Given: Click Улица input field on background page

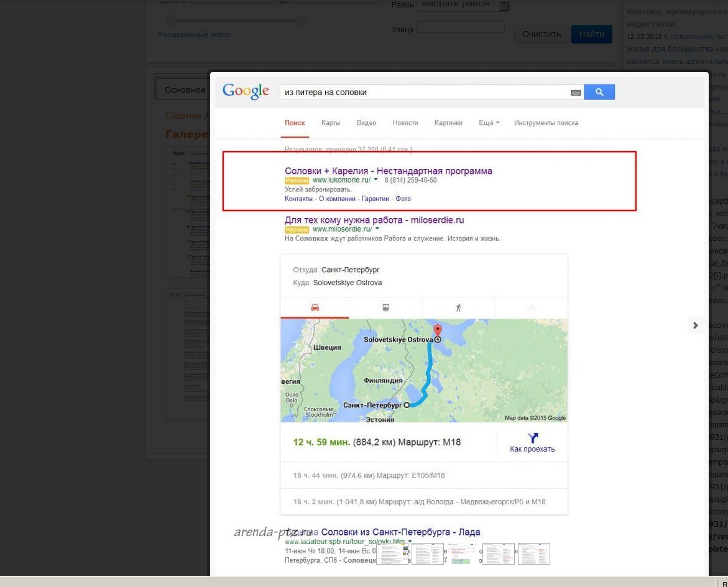Looking at the screenshot, I should (x=460, y=27).
